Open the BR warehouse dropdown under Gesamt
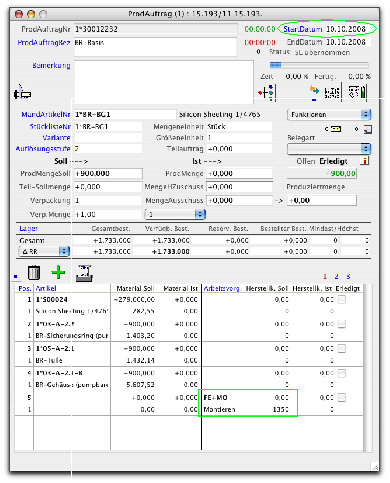 (x=44, y=251)
